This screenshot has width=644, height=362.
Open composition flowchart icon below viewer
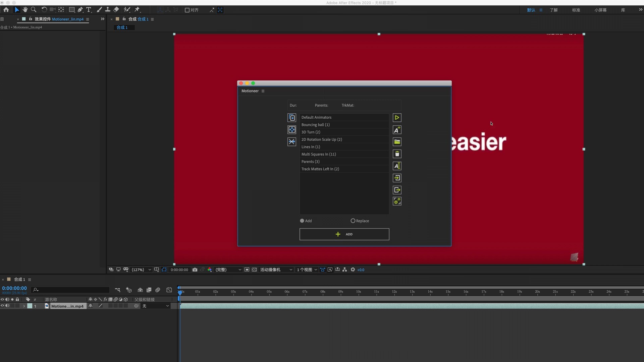pos(345,269)
